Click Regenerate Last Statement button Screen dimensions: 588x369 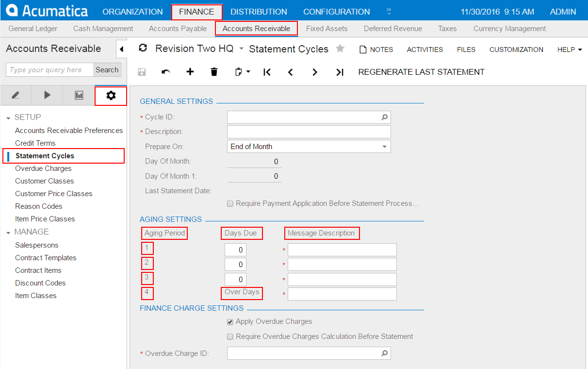point(421,72)
